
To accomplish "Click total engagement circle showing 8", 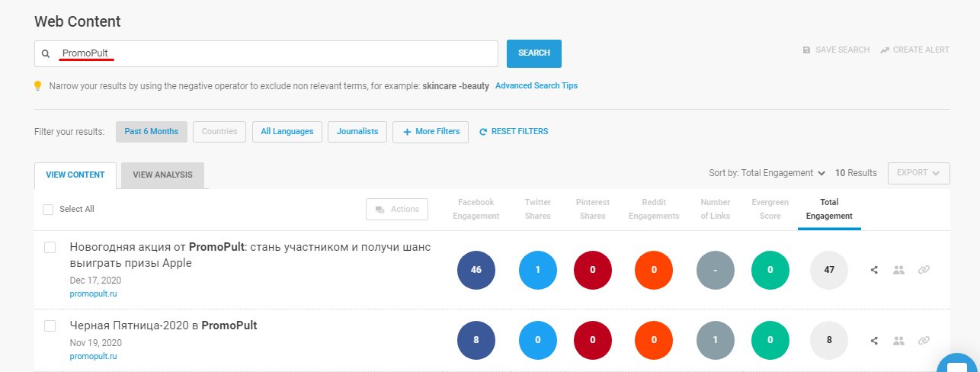I will click(x=829, y=341).
